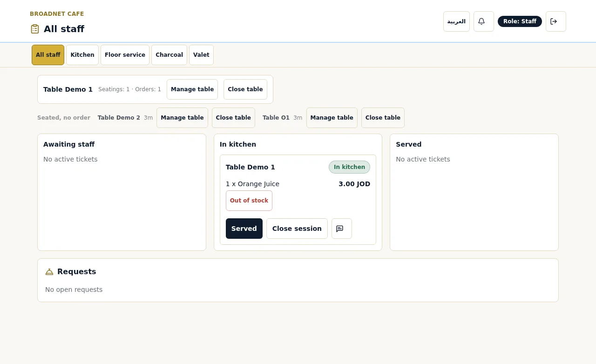Select the All staff tab
Viewport: 596px width, 364px height.
point(48,55)
